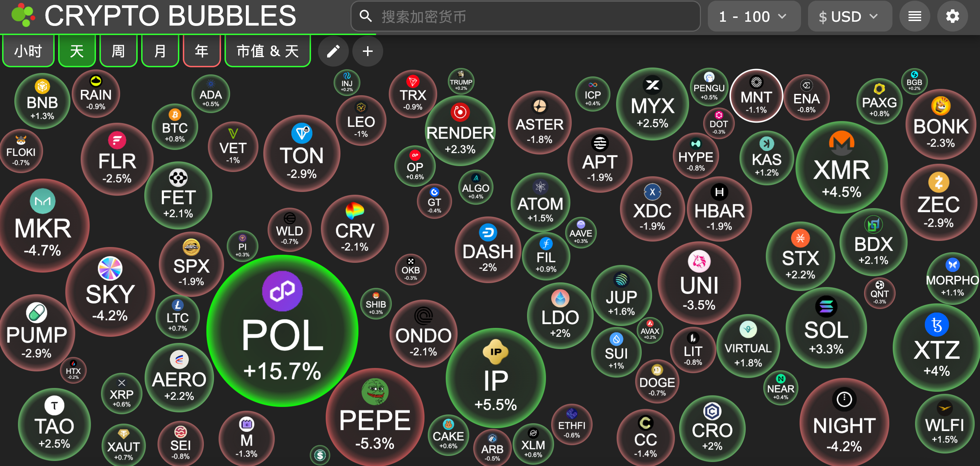Open the Uniswap UNI bubble
Viewport: 980px width, 466px height.
(699, 283)
